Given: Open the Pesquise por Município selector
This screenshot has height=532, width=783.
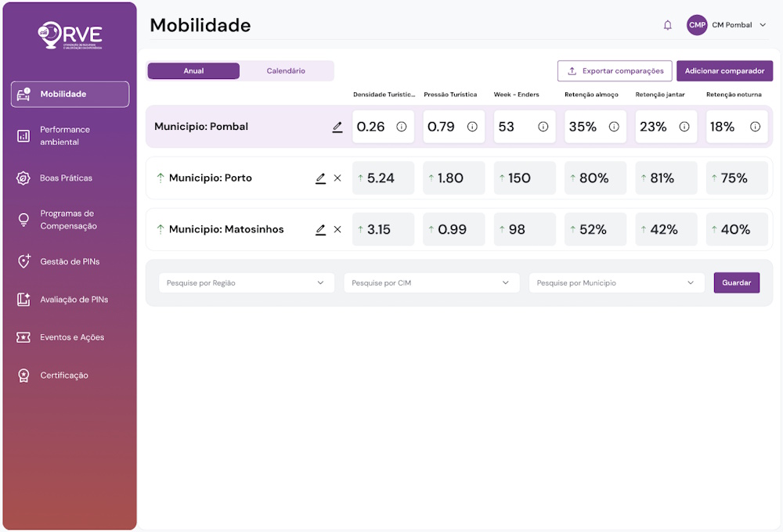Looking at the screenshot, I should (x=615, y=283).
